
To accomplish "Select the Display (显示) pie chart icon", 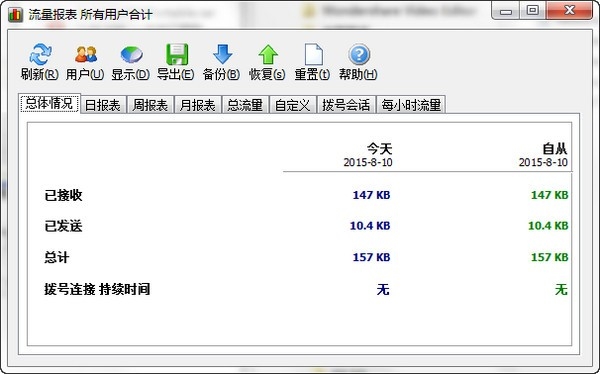I will pos(131,54).
